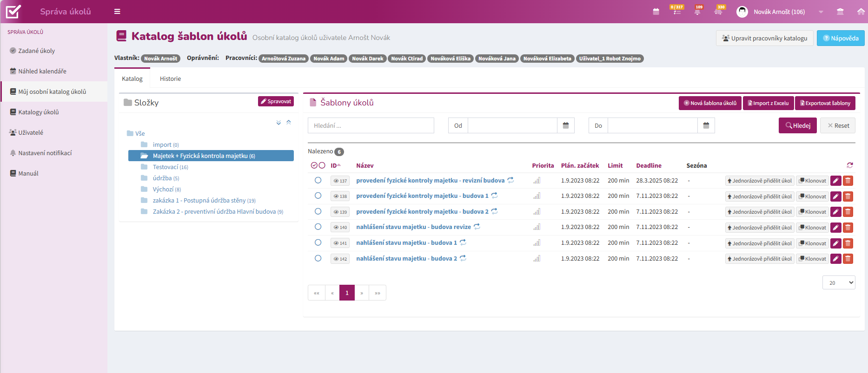Image resolution: width=868 pixels, height=373 pixels.
Task: Open the calendar icon in top bar
Action: coord(656,12)
